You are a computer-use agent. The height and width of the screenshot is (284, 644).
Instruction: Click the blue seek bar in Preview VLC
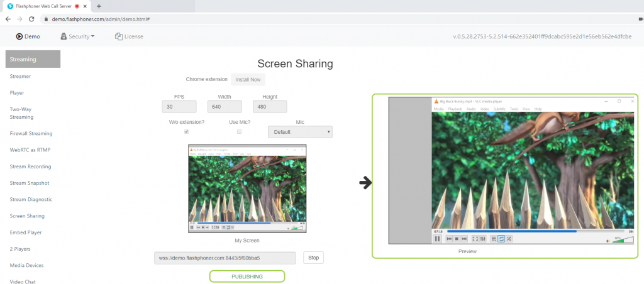point(512,231)
